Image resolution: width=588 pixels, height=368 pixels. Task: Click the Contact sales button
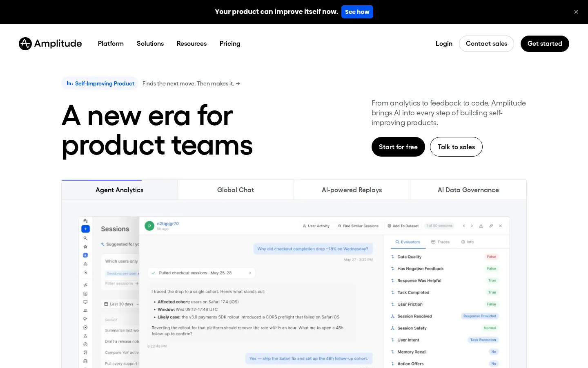pyautogui.click(x=486, y=44)
